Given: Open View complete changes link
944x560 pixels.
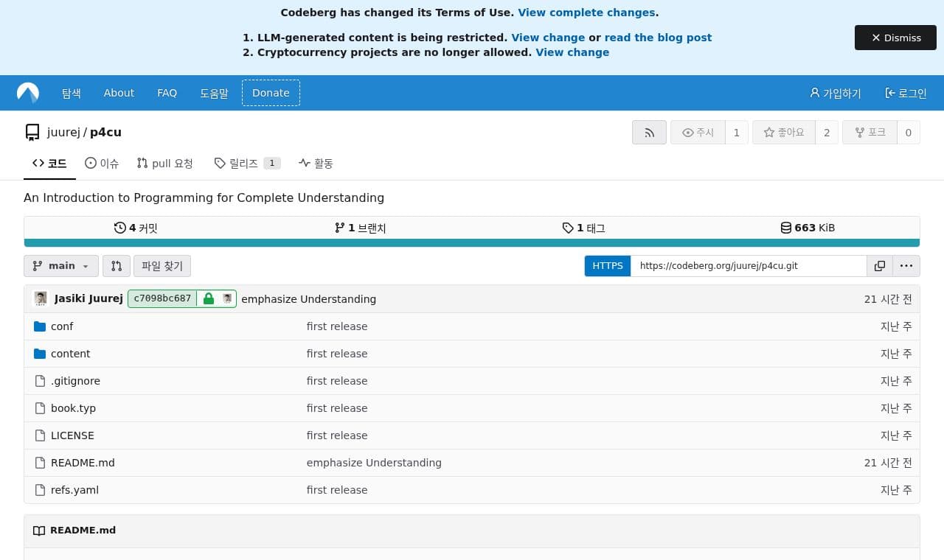Looking at the screenshot, I should 586,13.
